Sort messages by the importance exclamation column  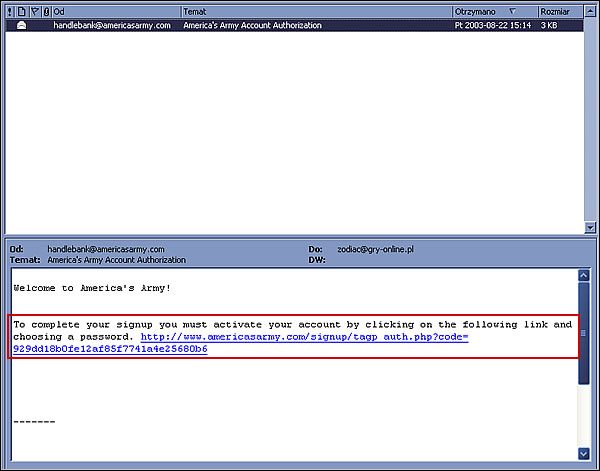(x=10, y=11)
